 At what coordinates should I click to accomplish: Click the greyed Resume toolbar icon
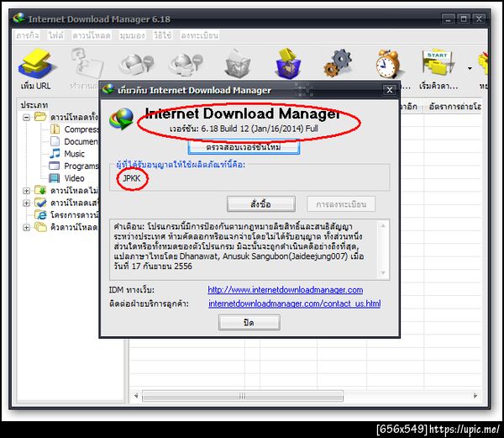(87, 64)
